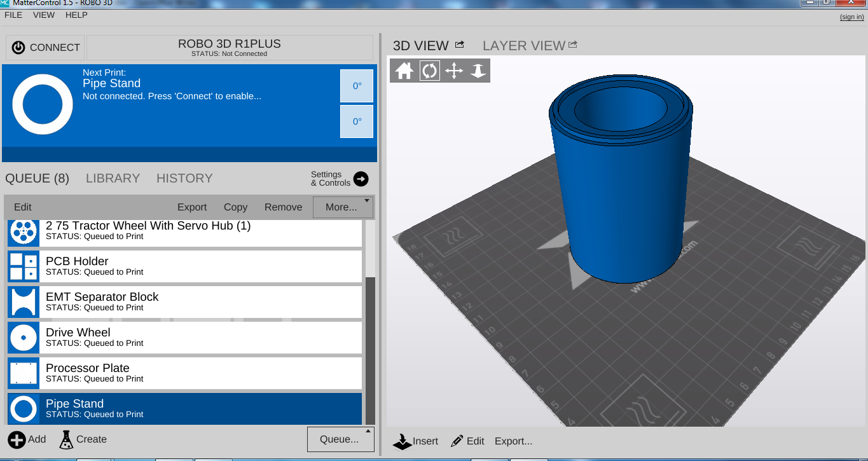Switch to the QUEUE (8) tab
The image size is (868, 461).
37,179
